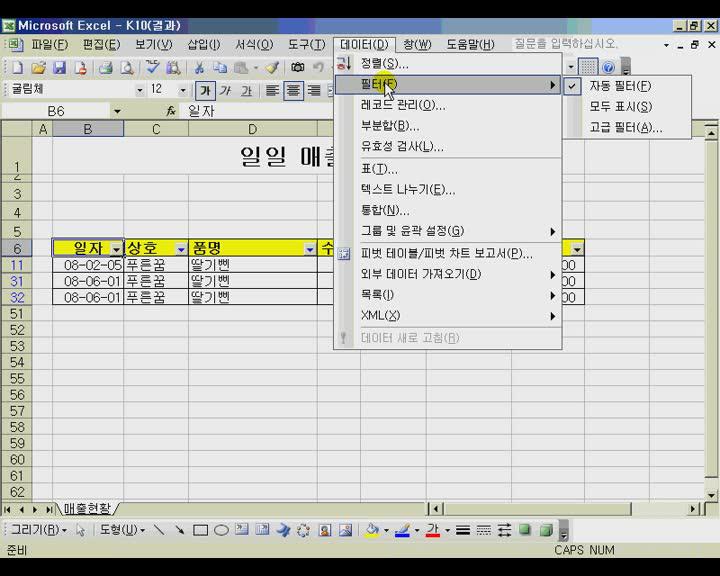The height and width of the screenshot is (576, 720).
Task: Select the Oval drawing tool
Action: pyautogui.click(x=221, y=530)
